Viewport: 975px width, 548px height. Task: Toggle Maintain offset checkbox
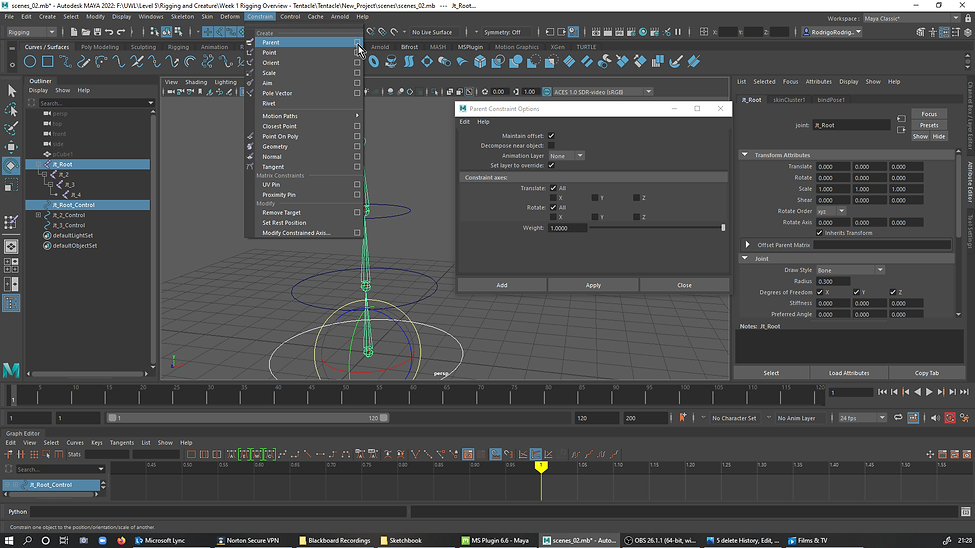552,136
